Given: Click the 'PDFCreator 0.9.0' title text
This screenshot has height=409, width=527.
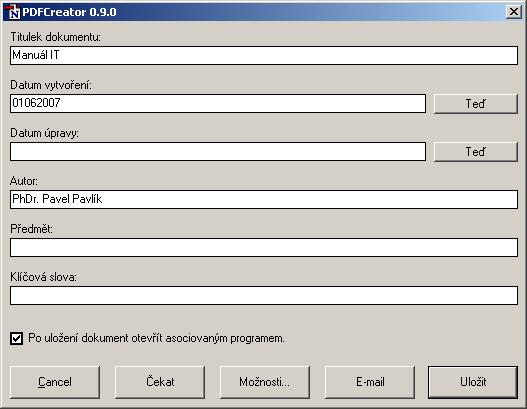Looking at the screenshot, I should pyautogui.click(x=69, y=12).
